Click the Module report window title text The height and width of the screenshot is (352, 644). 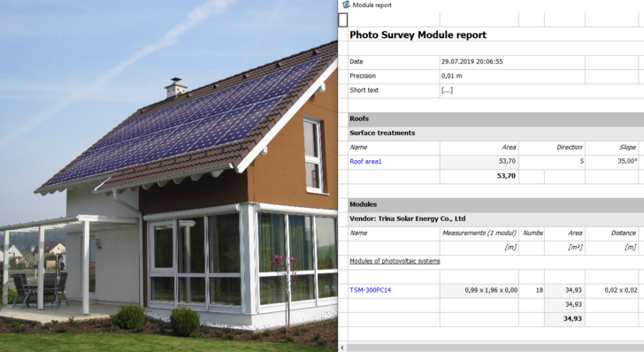(x=372, y=5)
